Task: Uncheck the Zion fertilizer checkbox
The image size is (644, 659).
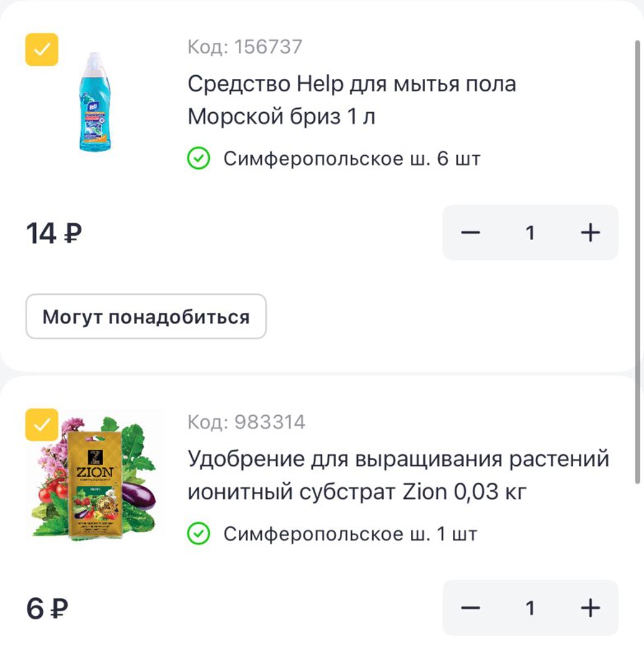Action: [x=42, y=425]
